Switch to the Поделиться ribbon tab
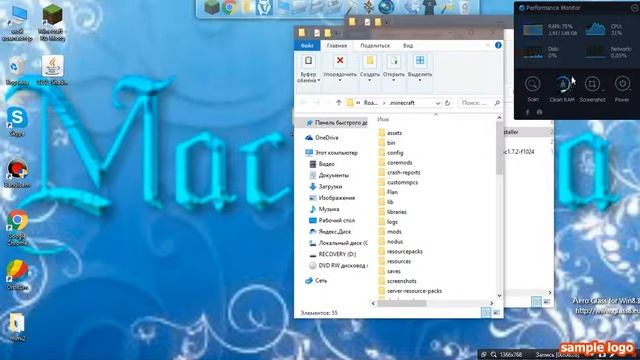This screenshot has height=360, width=640. [375, 46]
